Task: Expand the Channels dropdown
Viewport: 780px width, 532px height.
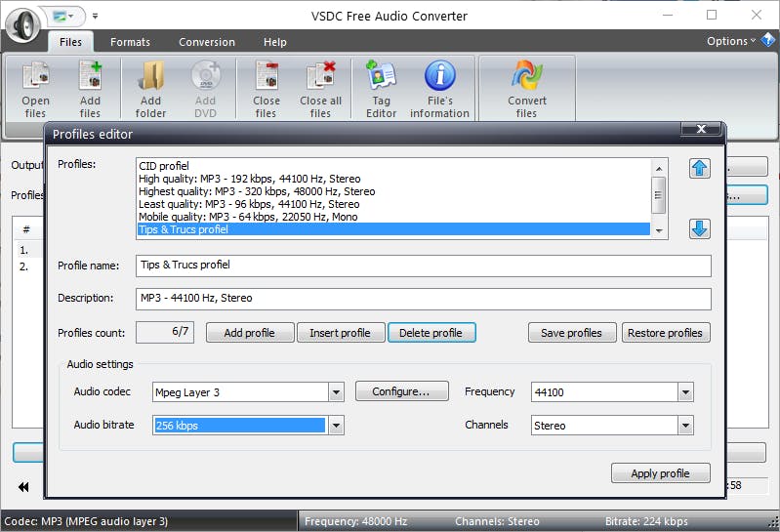Action: [685, 426]
